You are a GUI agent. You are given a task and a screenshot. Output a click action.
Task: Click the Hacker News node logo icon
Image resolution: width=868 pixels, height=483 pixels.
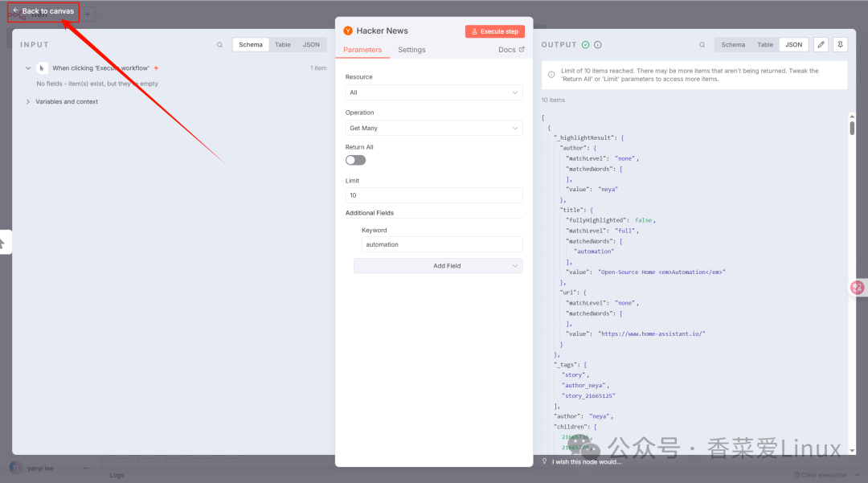(348, 31)
